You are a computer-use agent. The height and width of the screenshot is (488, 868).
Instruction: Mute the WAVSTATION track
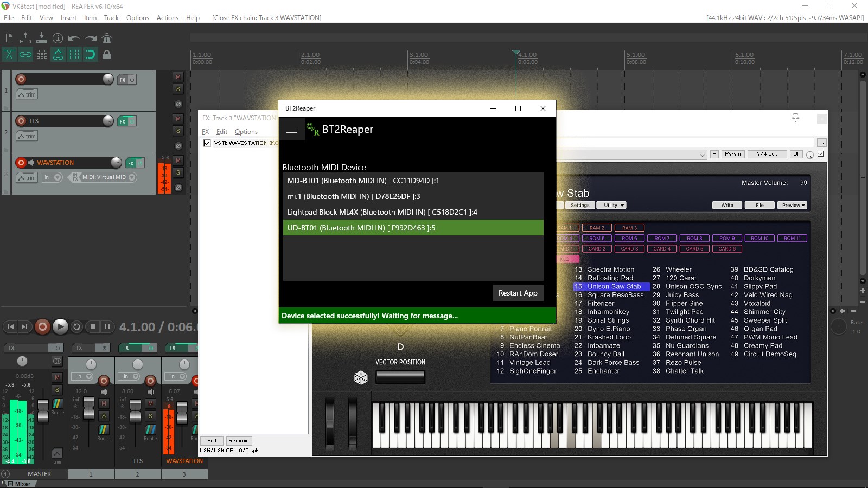(x=178, y=159)
